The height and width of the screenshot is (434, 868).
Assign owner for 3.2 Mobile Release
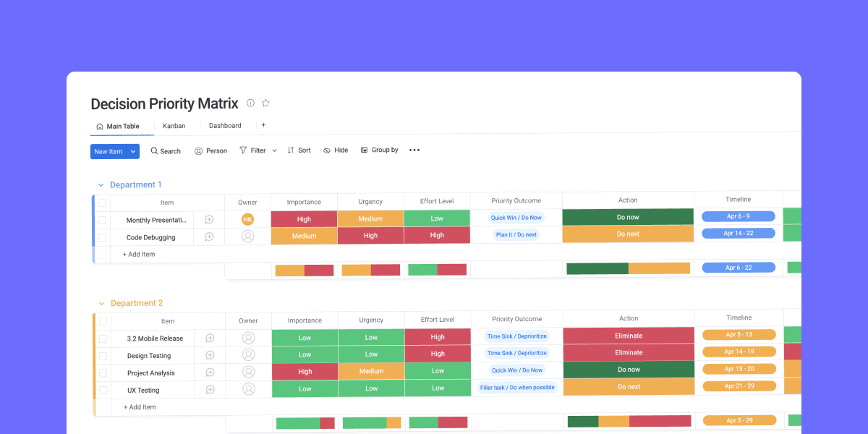(x=249, y=338)
